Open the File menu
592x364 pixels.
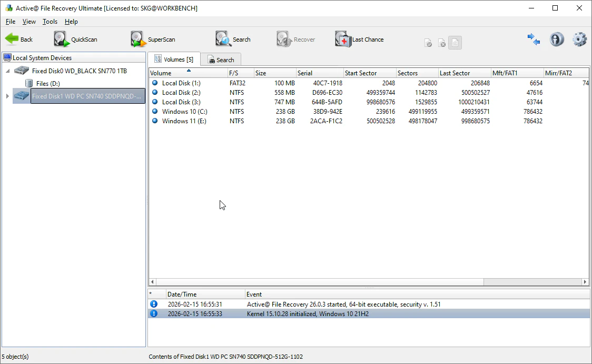coord(10,22)
